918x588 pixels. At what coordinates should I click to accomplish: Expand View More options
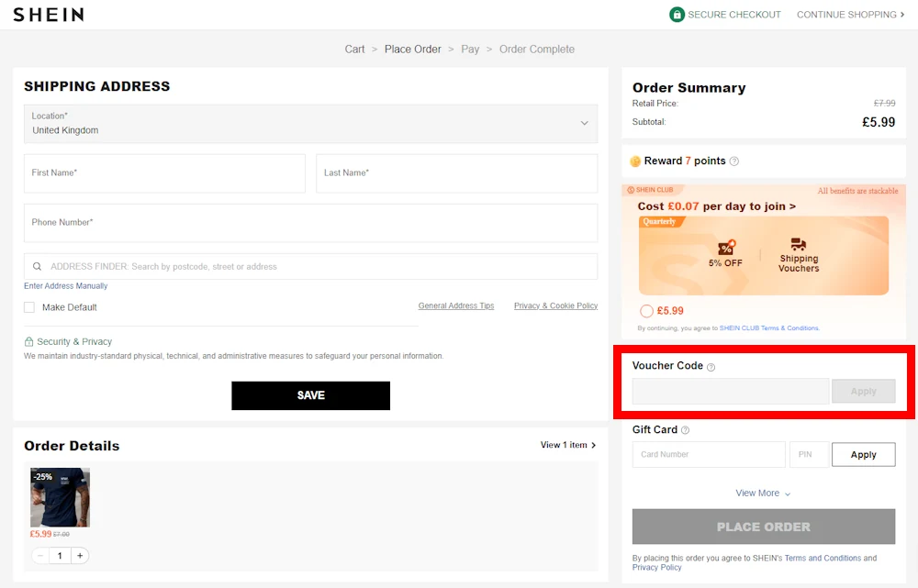763,494
